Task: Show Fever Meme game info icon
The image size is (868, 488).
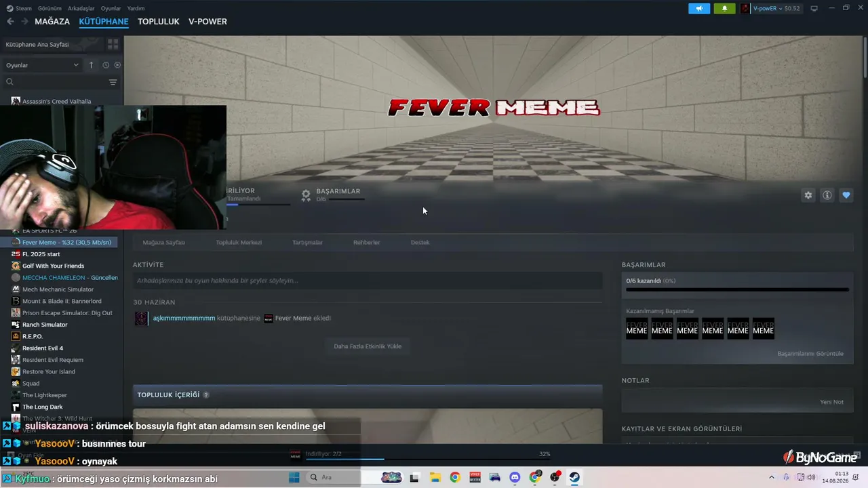Action: pos(827,195)
